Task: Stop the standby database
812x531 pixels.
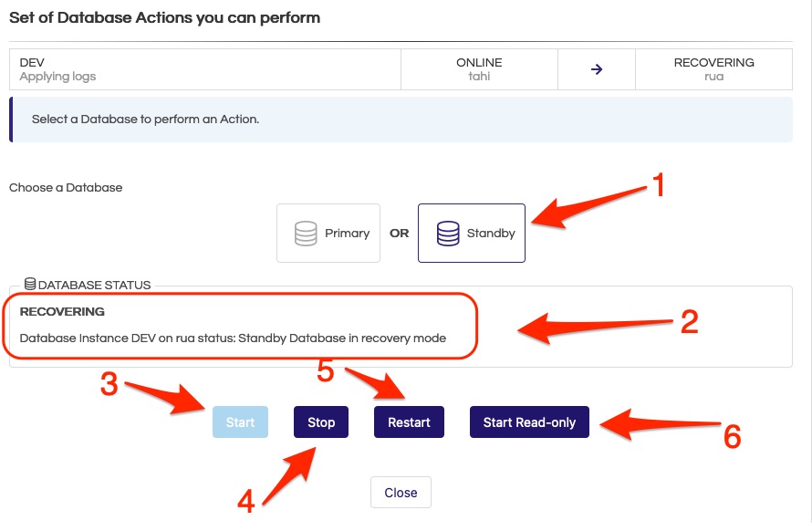Action: pyautogui.click(x=320, y=422)
